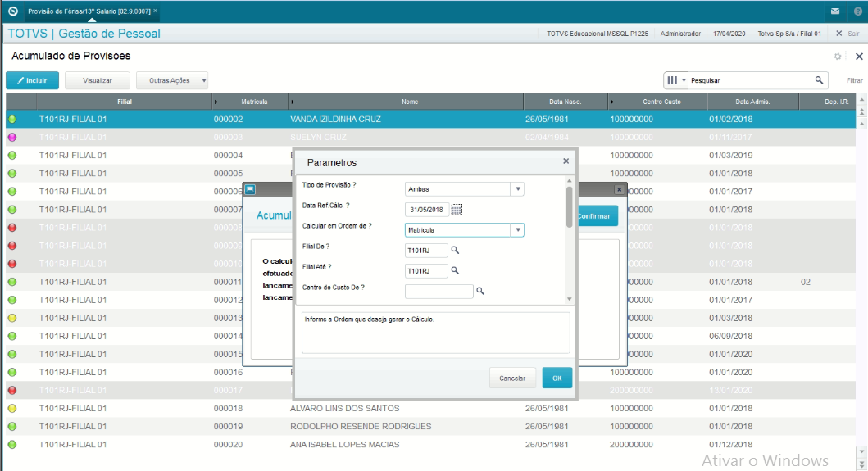
Task: Click the settings gear icon near Acumulado de Provisoes
Action: click(838, 57)
